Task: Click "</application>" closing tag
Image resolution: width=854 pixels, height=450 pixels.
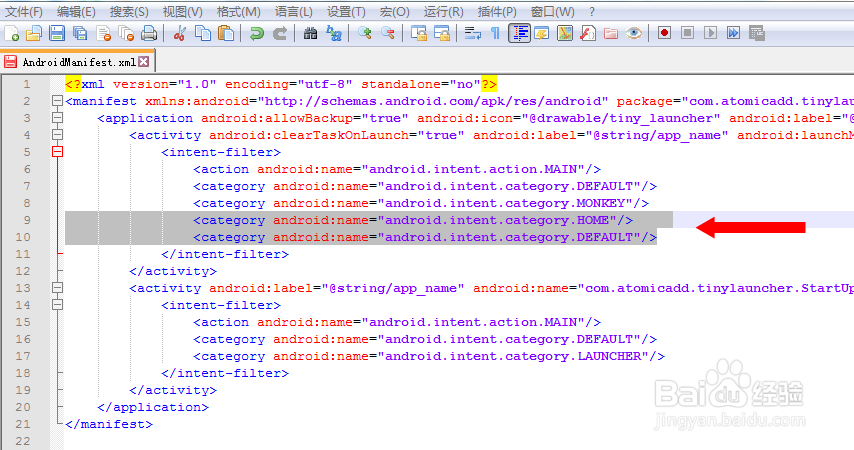Action: 153,407
